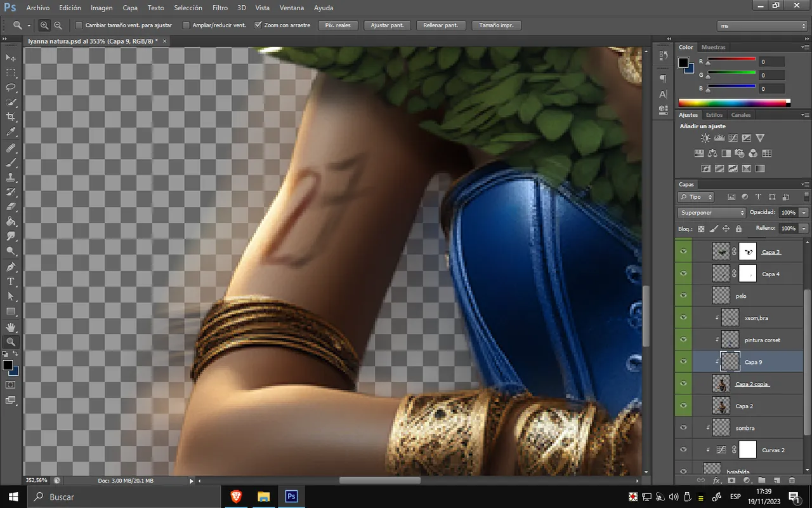Click the color spectrum ramp

tap(734, 103)
